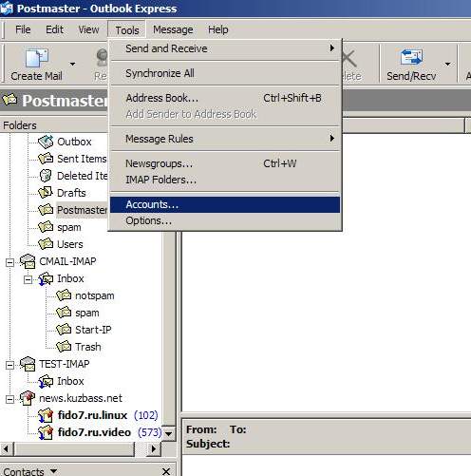Click the notspam folder icon
Viewport: 471px width, 476px height.
coord(64,295)
